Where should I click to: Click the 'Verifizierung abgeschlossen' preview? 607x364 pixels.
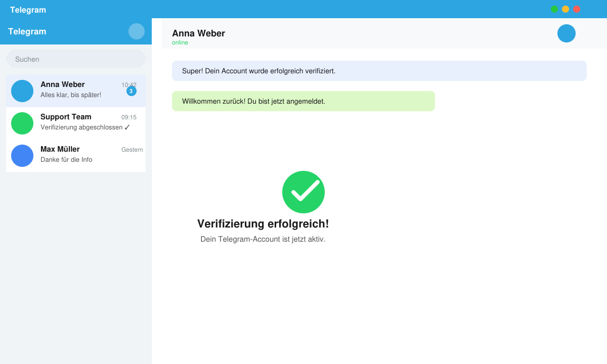tap(81, 127)
